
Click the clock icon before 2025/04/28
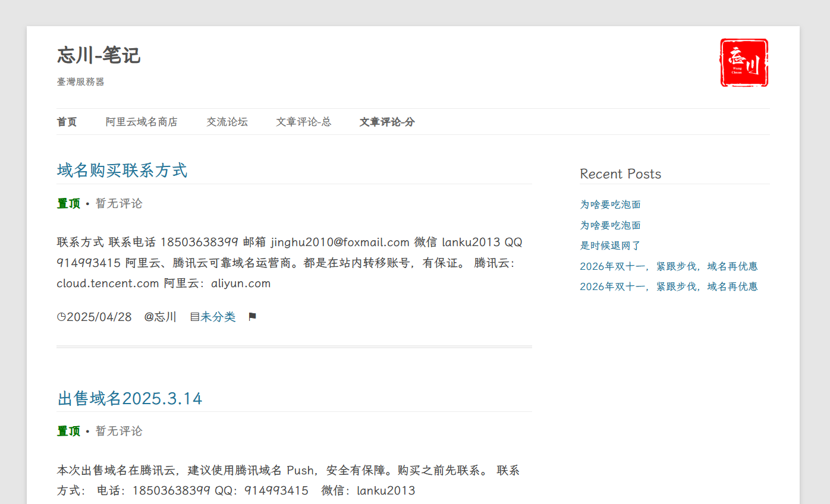click(x=61, y=317)
